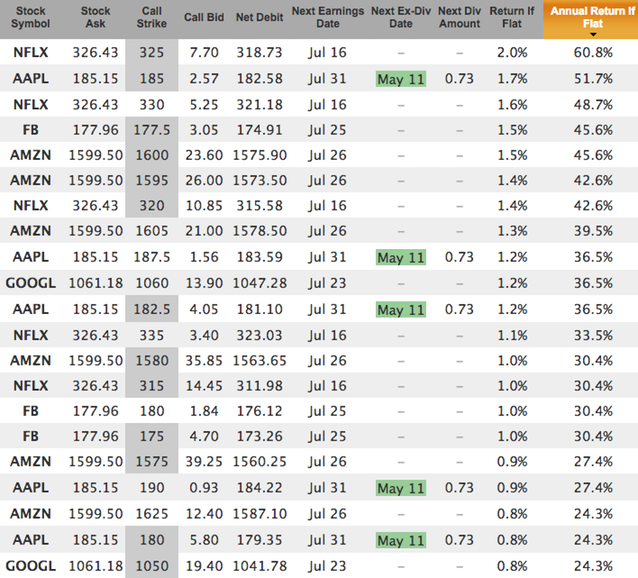Screen dimensions: 638x578
Task: Select call strike 1625 for AMZN
Action: click(152, 514)
